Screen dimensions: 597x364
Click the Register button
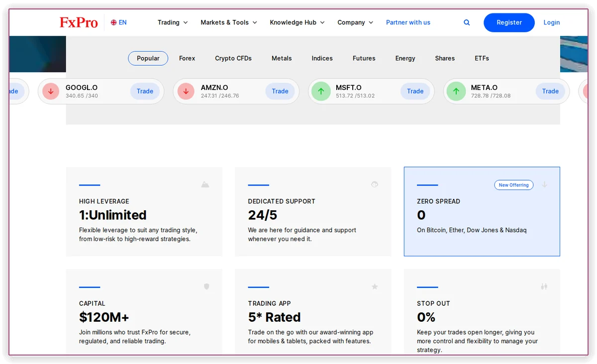point(509,22)
